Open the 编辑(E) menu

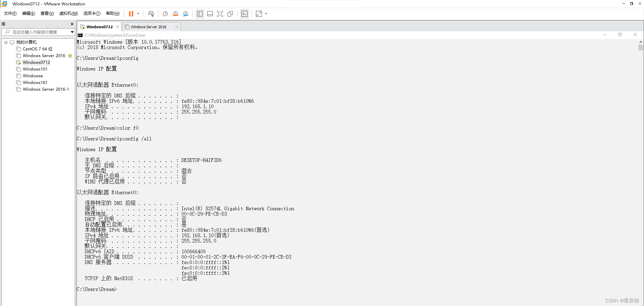coord(29,13)
